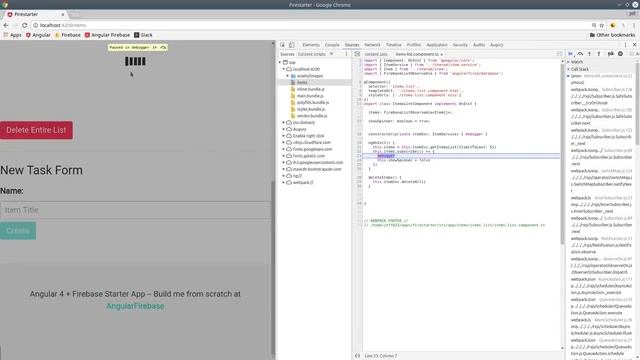Pretty print source with braces icon

pyautogui.click(x=358, y=356)
